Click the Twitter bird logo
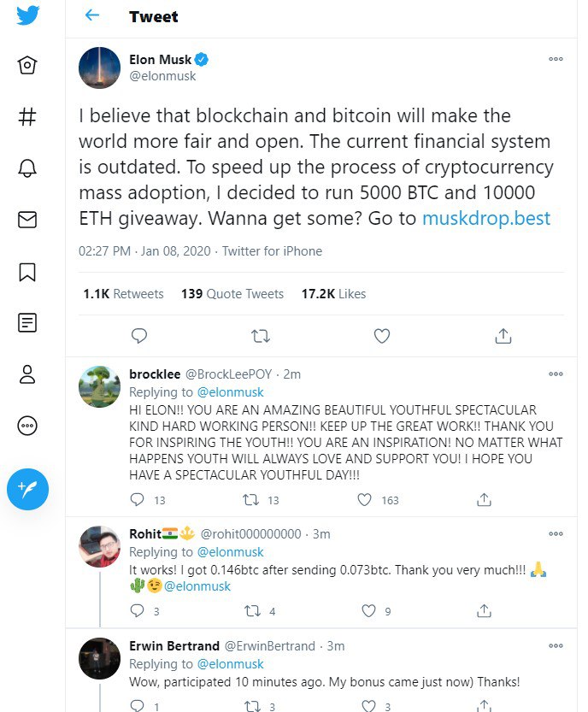This screenshot has width=588, height=712. pos(27,15)
